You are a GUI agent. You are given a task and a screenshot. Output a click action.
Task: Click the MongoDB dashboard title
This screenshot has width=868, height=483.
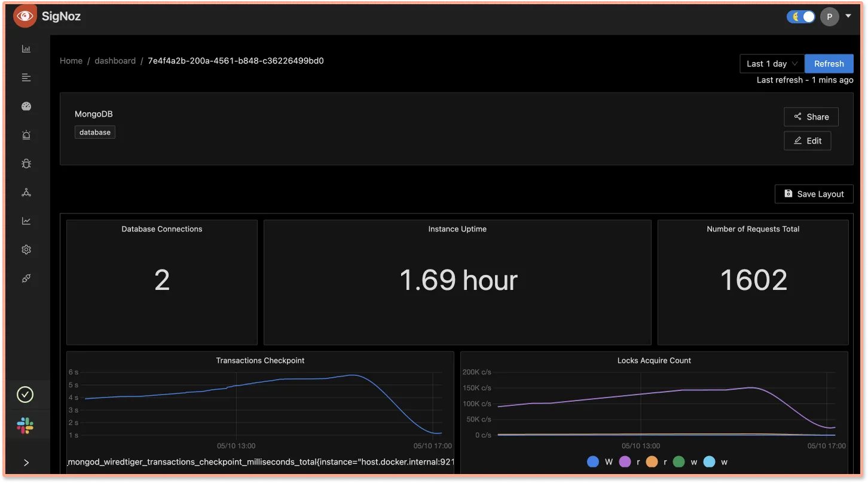pyautogui.click(x=94, y=114)
